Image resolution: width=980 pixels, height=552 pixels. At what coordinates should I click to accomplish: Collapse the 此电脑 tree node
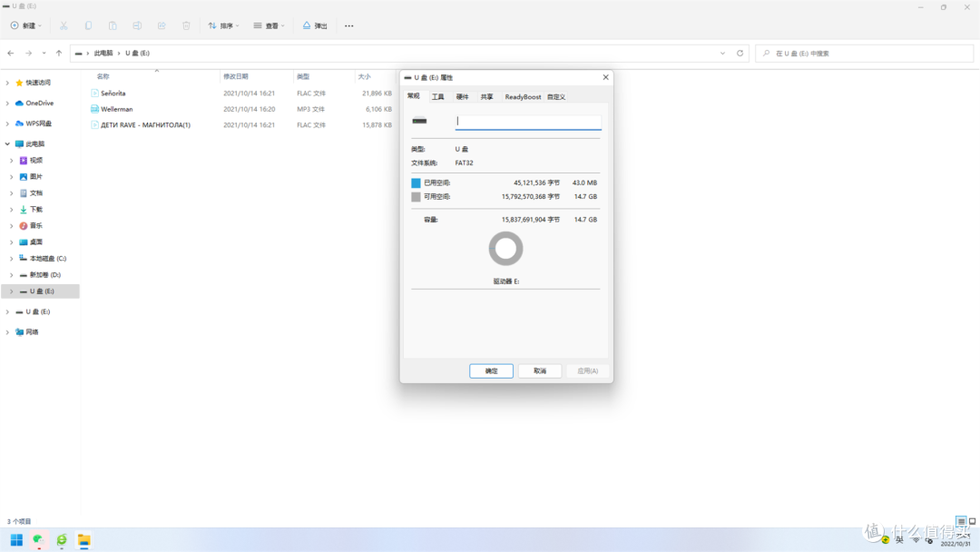7,143
